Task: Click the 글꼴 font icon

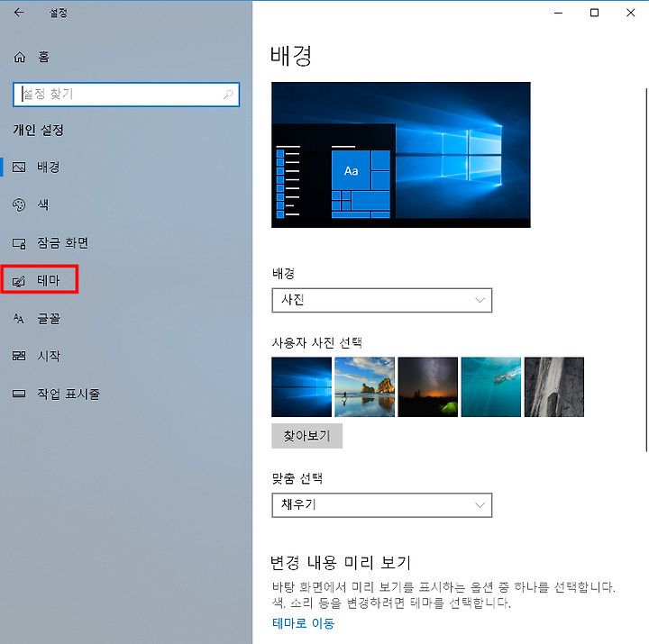Action: click(x=19, y=319)
